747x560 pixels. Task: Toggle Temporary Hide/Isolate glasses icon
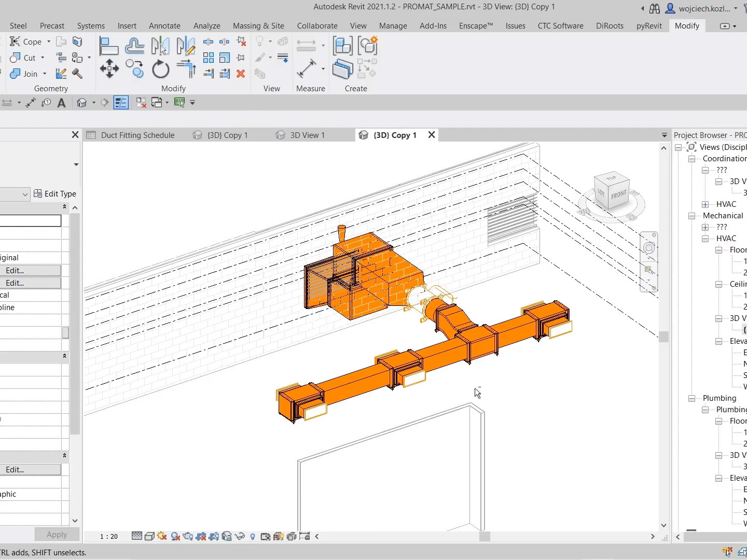(x=240, y=536)
